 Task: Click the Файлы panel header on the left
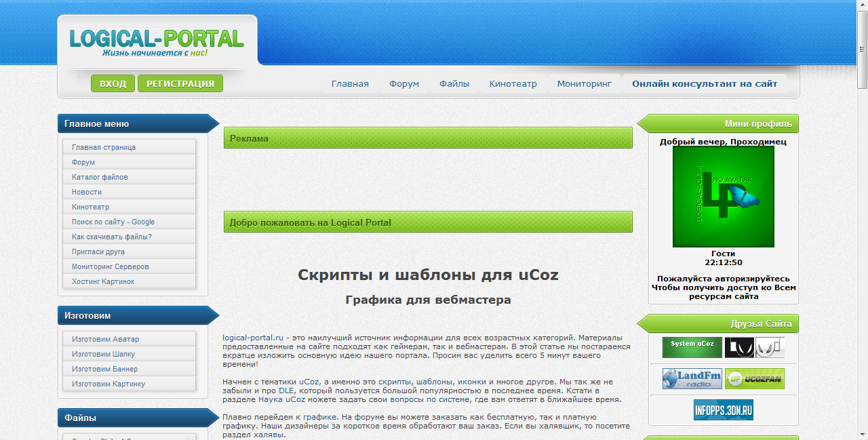pyautogui.click(x=138, y=418)
